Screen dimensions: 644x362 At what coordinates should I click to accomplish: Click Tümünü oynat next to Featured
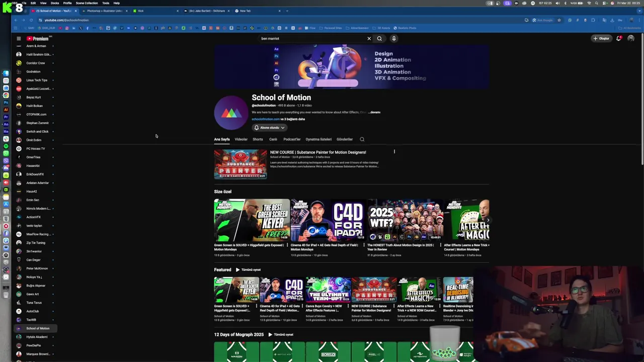pyautogui.click(x=248, y=270)
